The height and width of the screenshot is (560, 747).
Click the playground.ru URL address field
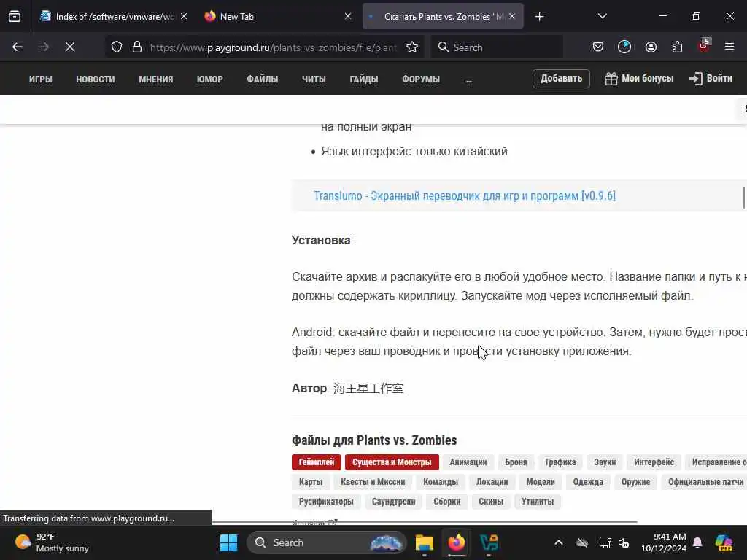coord(273,47)
